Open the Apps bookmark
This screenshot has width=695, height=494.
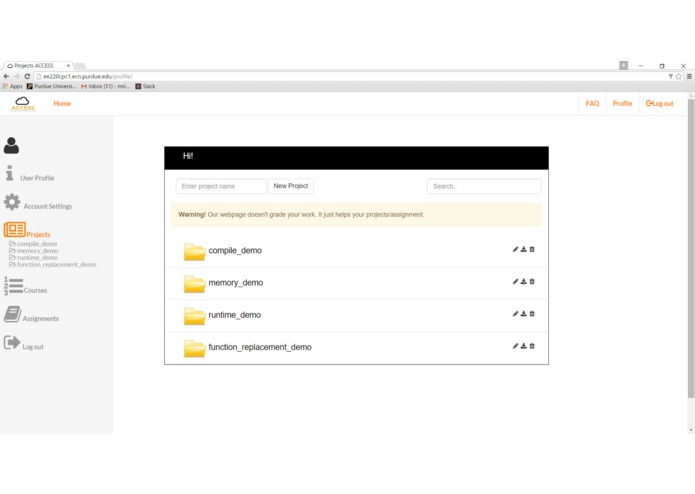[12, 86]
